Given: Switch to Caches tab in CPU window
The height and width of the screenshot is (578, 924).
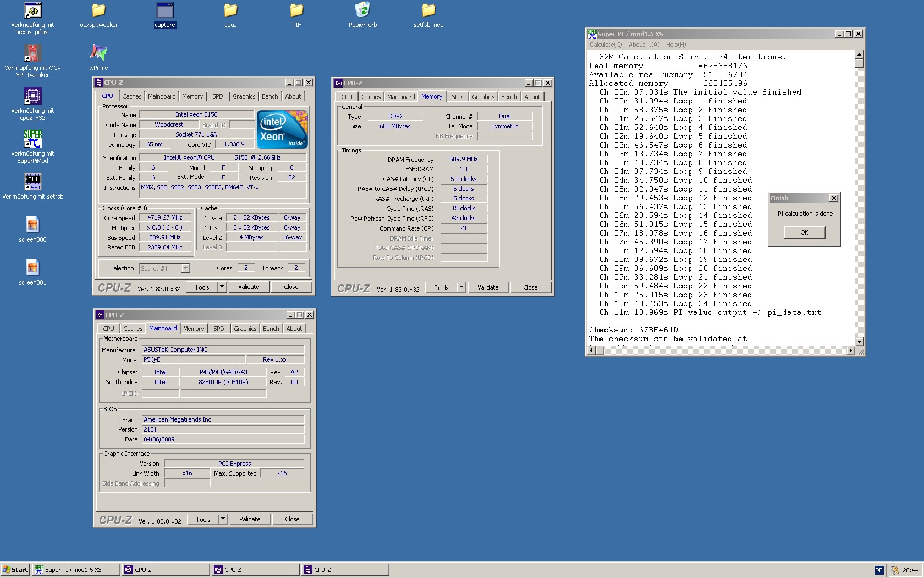Looking at the screenshot, I should pyautogui.click(x=132, y=96).
